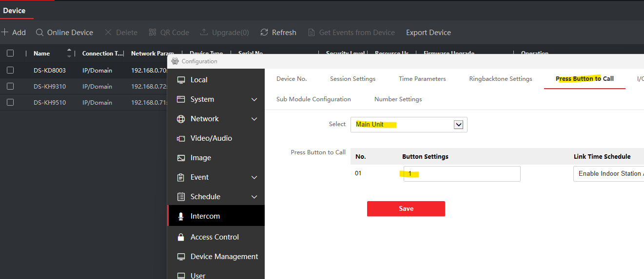Switch to Ringbacktone Settings tab

pyautogui.click(x=500, y=79)
